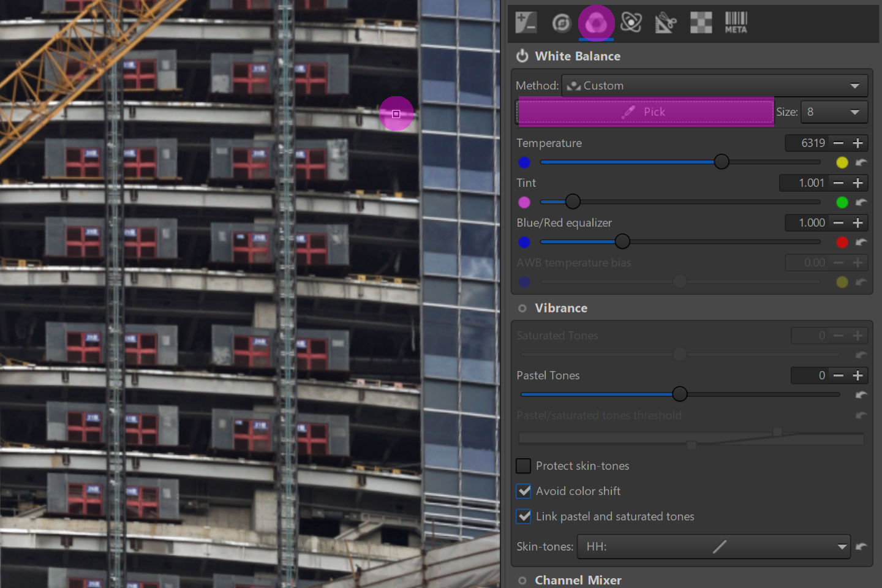Screen dimensions: 882x588
Task: Reset Blue/Red equalizer to default
Action: (x=861, y=242)
